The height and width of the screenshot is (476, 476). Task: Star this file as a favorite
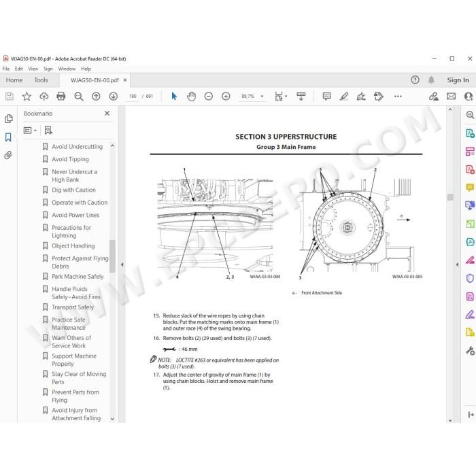point(27,97)
